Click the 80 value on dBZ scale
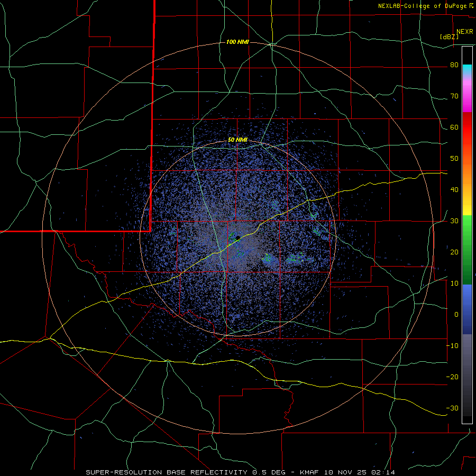476x476 pixels. point(454,65)
